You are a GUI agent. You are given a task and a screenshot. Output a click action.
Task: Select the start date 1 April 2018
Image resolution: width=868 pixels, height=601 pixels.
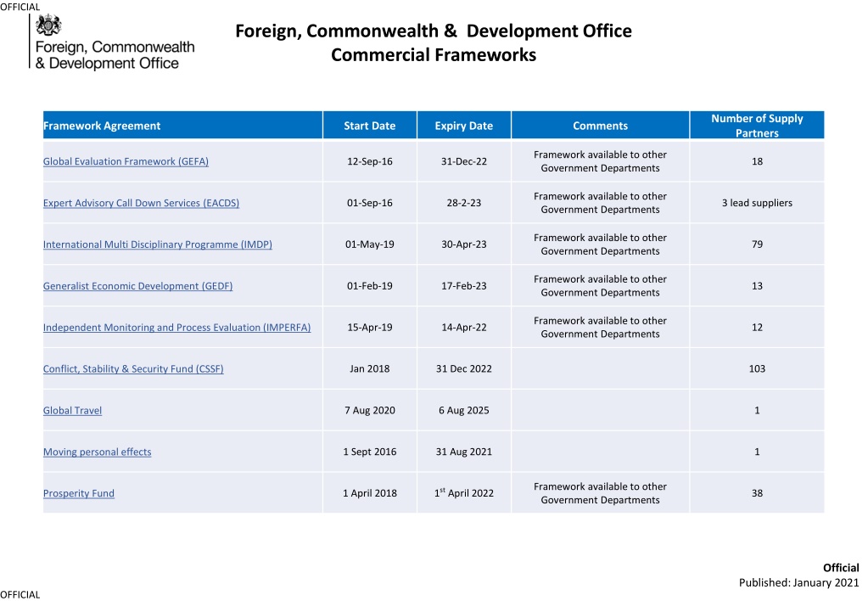370,493
